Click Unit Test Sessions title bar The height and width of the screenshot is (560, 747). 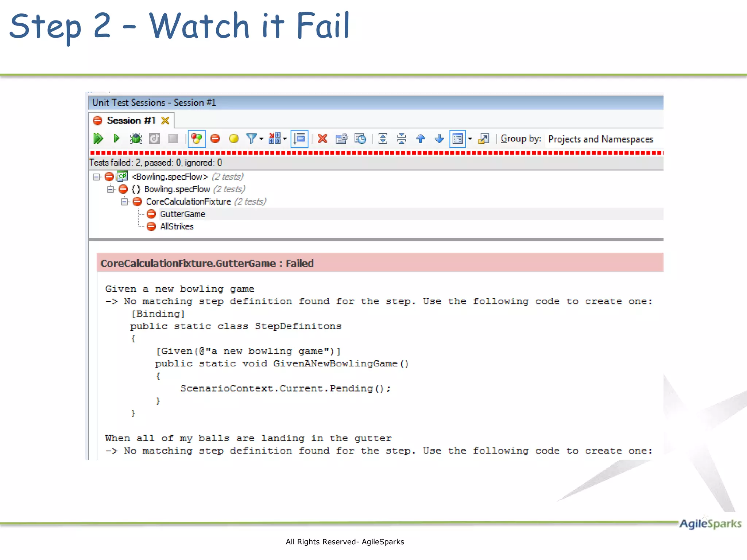click(x=376, y=102)
